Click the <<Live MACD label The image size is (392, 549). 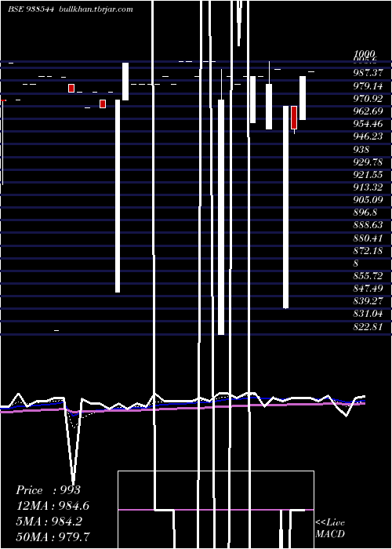330,529
